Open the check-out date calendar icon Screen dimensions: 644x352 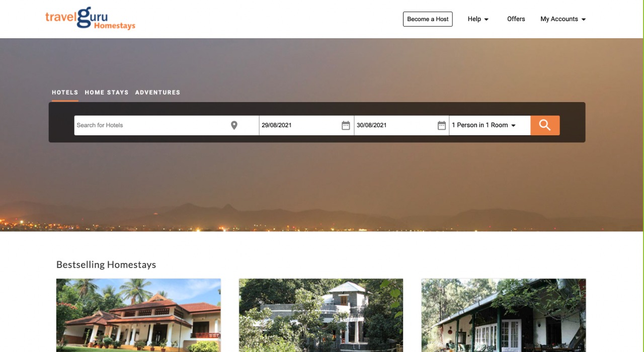(x=442, y=126)
